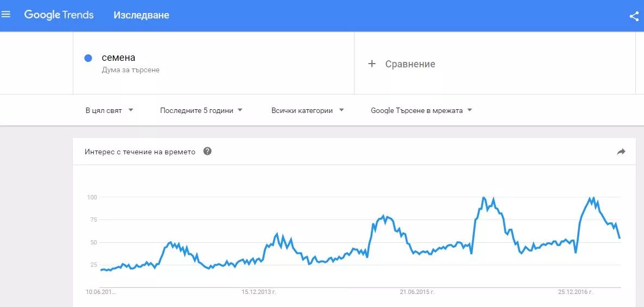Click the chart title Интерес с течение на времето

click(x=140, y=152)
